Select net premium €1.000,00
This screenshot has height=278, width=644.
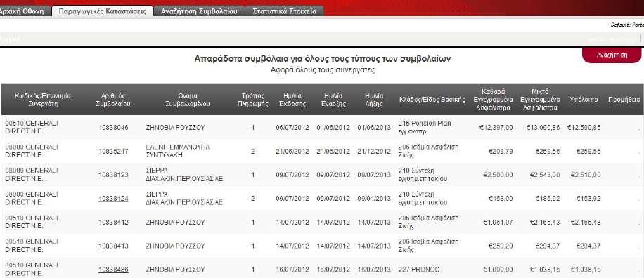[x=498, y=270]
